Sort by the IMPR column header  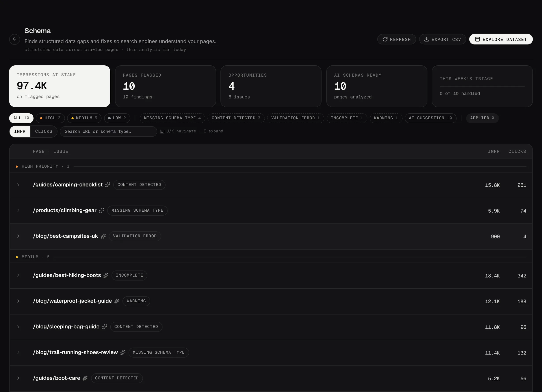click(x=494, y=152)
